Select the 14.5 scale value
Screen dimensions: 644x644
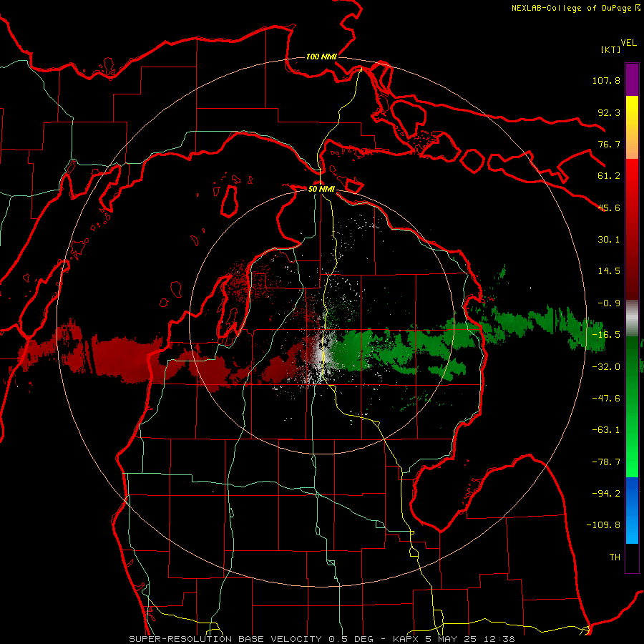pyautogui.click(x=609, y=271)
